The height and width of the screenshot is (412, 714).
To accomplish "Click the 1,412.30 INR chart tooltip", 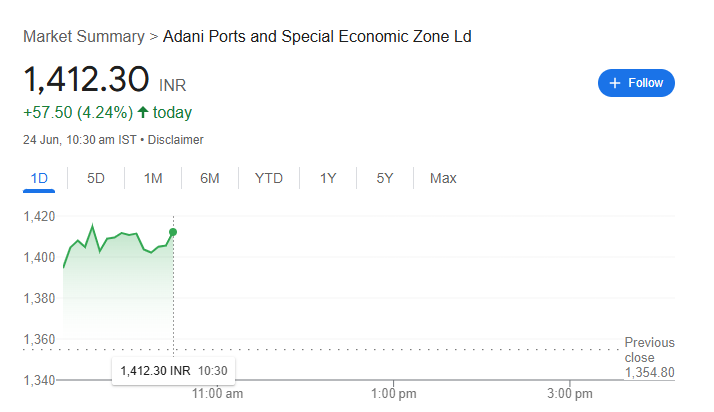I will [x=173, y=371].
